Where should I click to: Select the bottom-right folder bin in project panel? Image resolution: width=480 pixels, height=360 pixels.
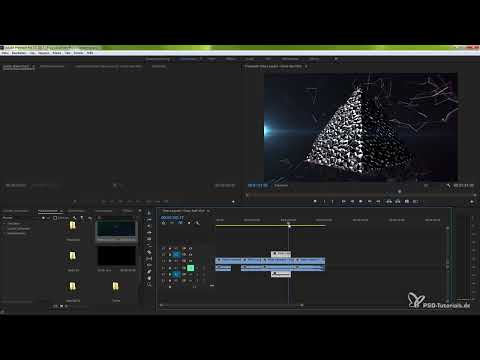pyautogui.click(x=115, y=286)
